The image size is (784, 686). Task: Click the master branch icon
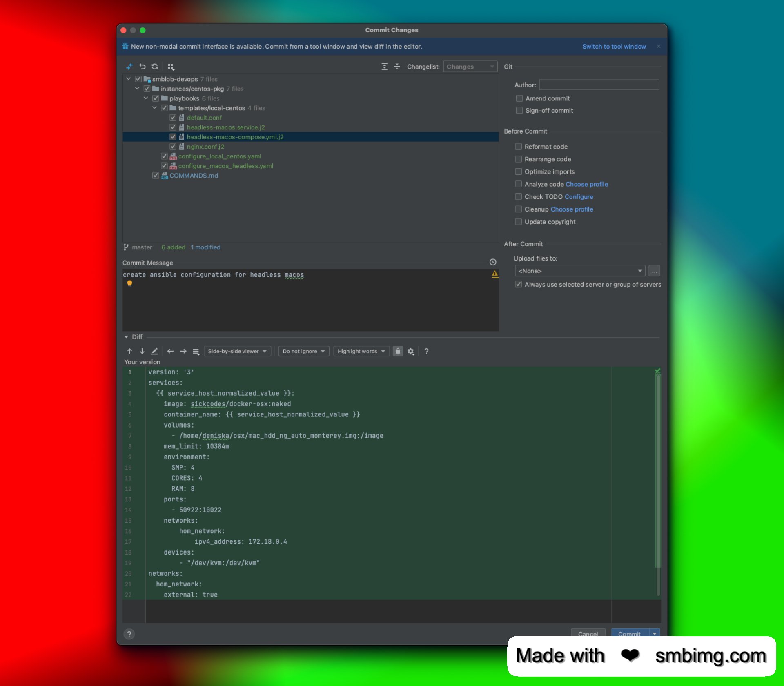[126, 247]
